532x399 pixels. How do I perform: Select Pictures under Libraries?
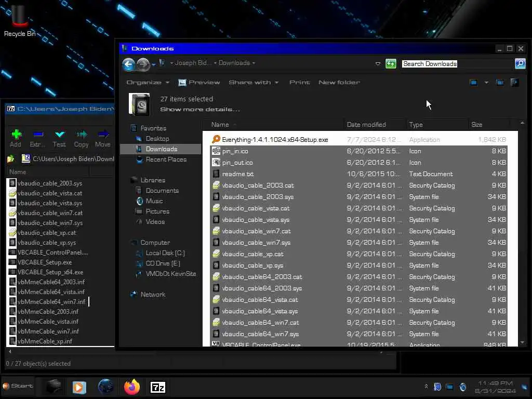pyautogui.click(x=157, y=211)
